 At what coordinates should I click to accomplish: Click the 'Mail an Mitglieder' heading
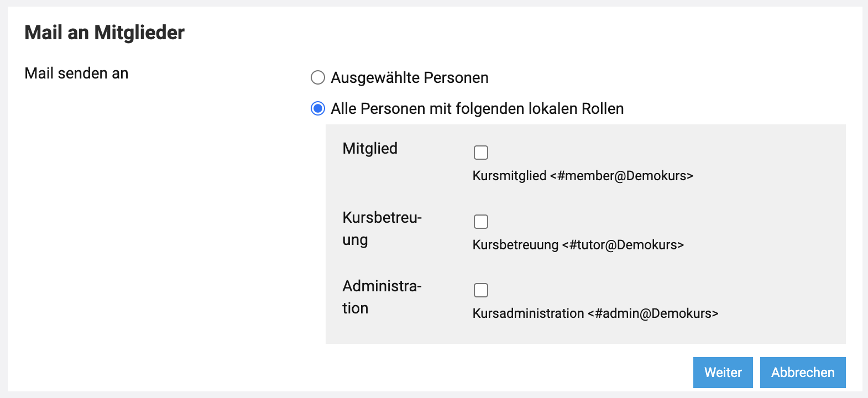point(104,33)
